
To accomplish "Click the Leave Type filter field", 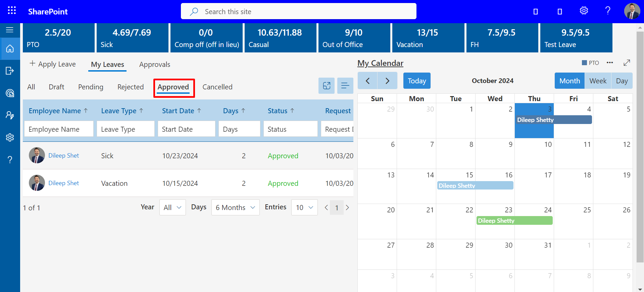I will (126, 129).
